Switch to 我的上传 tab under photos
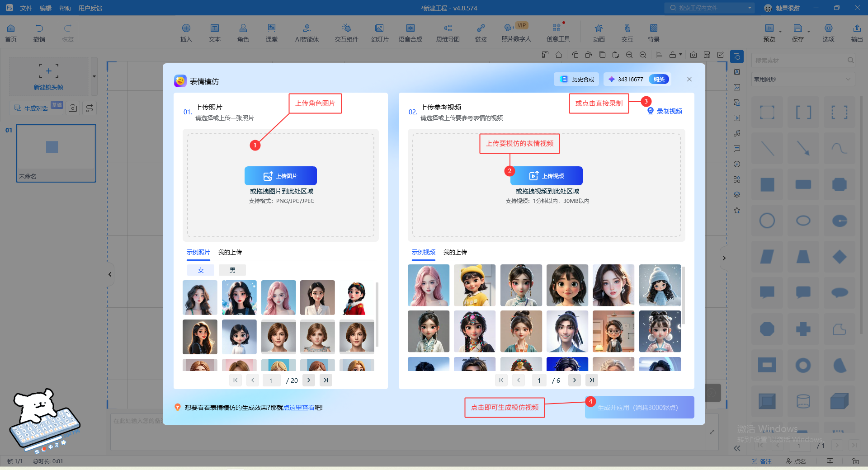This screenshot has width=868, height=470. 230,252
